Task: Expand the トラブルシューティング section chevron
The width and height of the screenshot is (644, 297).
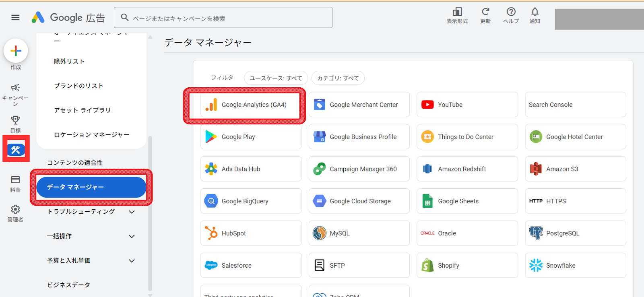Action: click(132, 212)
